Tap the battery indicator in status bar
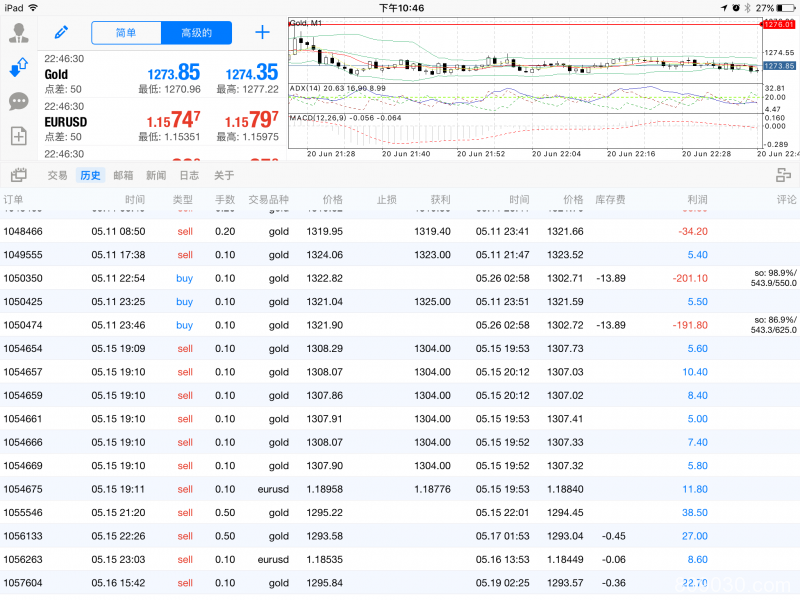The height and width of the screenshot is (600, 800). (x=786, y=8)
